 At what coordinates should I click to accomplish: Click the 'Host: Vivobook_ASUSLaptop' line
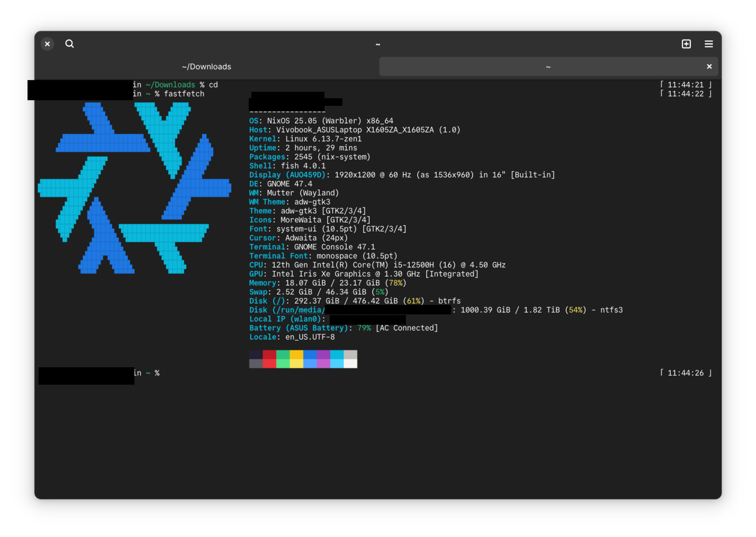355,130
